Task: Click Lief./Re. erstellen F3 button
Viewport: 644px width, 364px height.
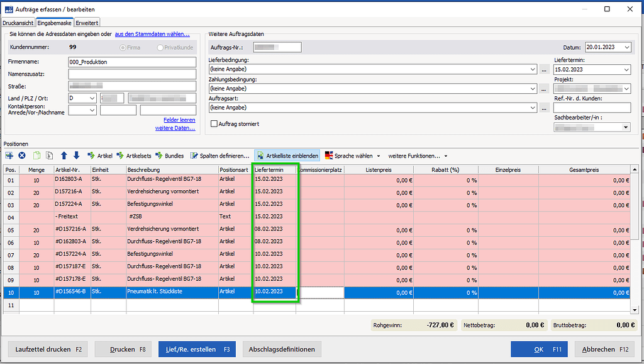Action: 197,349
